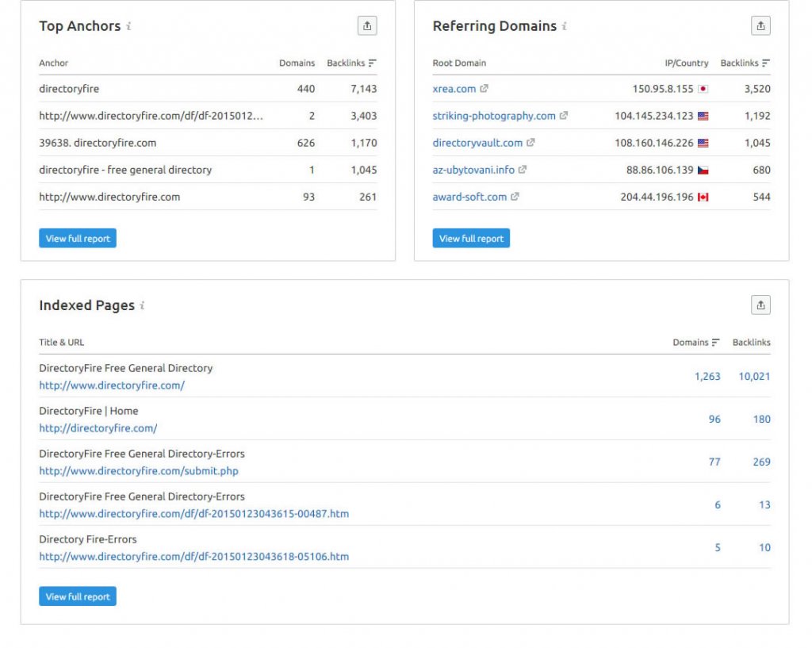
Task: Click info icon beside Top Anchors title
Action: tap(128, 26)
